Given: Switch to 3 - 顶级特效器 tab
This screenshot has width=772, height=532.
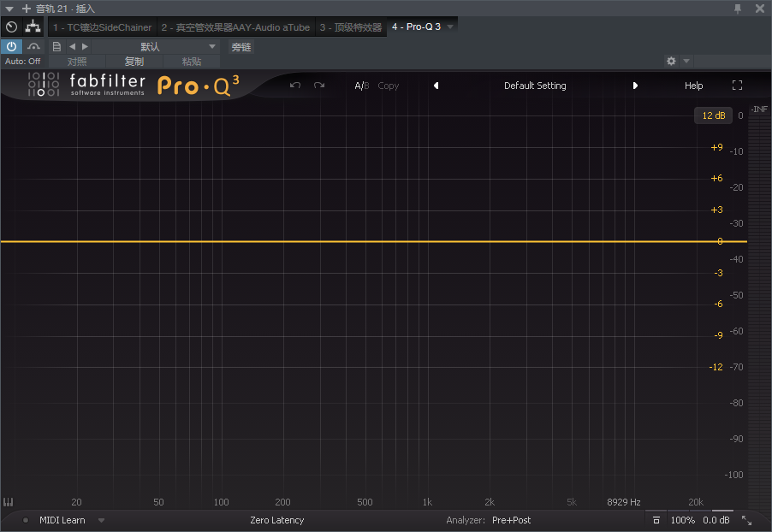Looking at the screenshot, I should [351, 27].
